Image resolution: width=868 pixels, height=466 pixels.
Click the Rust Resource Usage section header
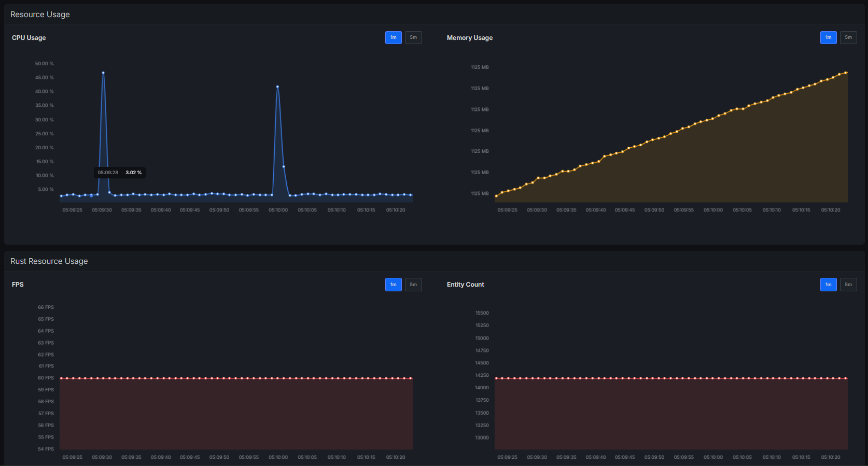pos(49,261)
